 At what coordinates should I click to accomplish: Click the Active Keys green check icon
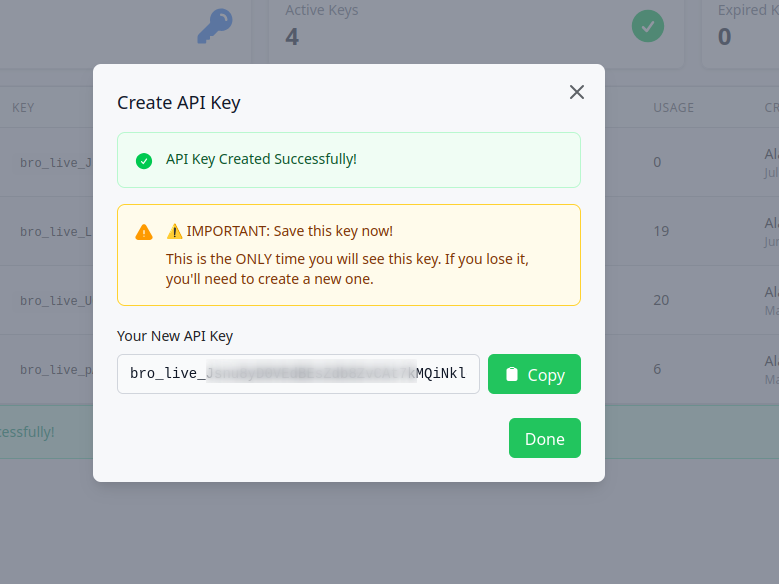click(648, 26)
